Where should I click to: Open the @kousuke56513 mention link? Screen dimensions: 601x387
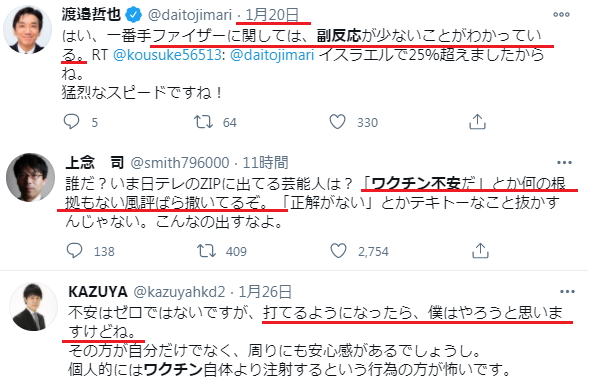pyautogui.click(x=167, y=55)
